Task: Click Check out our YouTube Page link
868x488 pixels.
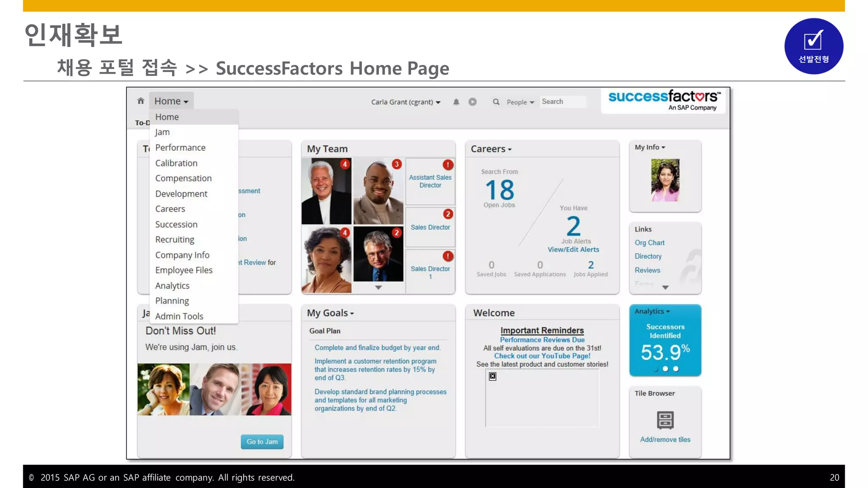Action: click(x=542, y=356)
